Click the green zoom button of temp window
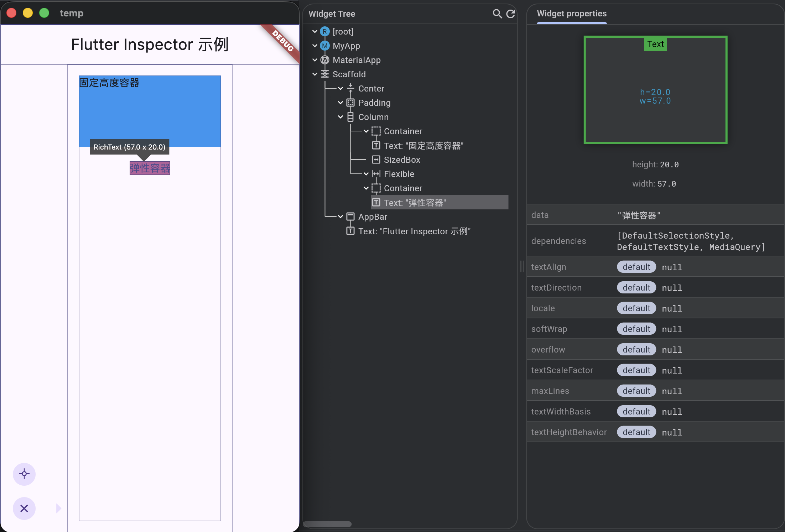785x532 pixels. coord(44,13)
